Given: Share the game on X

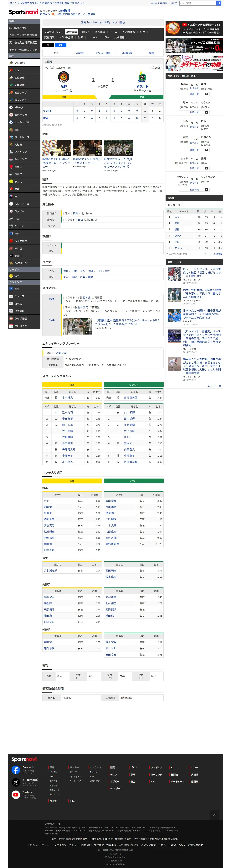Looking at the screenshot, I should tap(48, 45).
